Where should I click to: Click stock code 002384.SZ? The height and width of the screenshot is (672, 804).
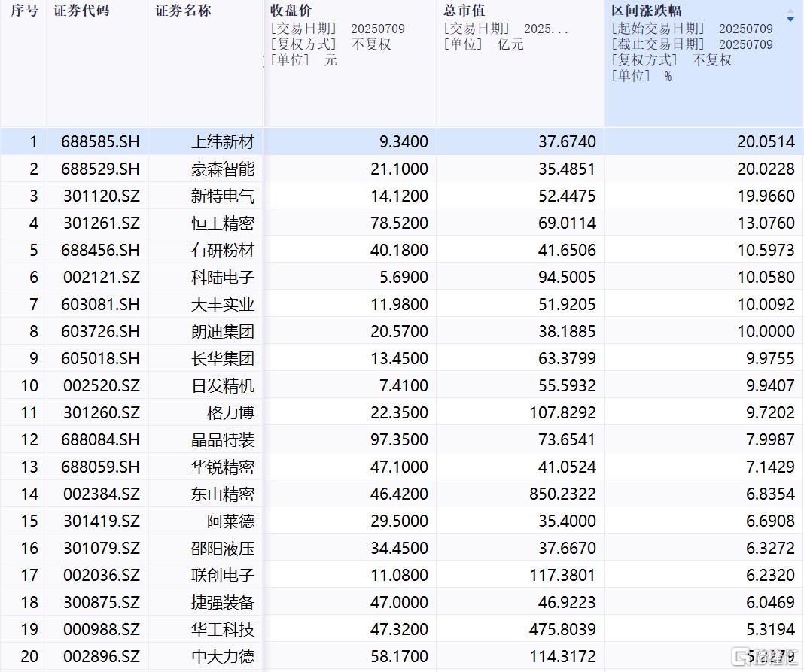(102, 494)
